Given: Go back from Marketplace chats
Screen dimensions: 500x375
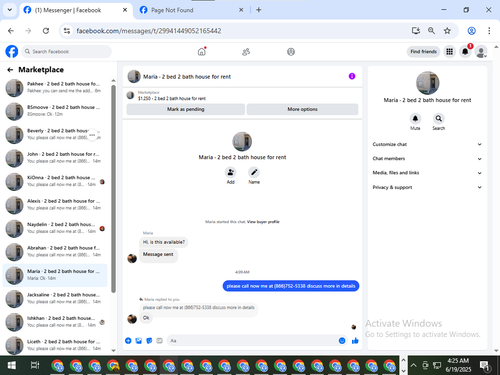Looking at the screenshot, I should [10, 70].
